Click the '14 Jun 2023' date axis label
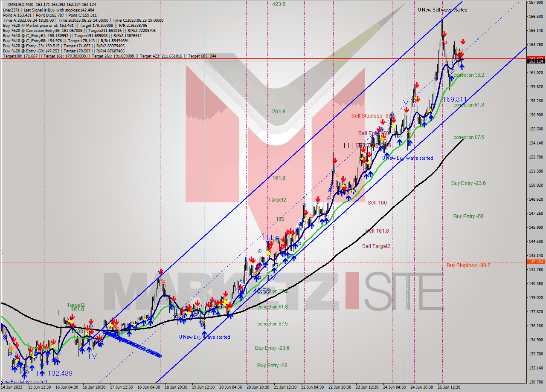 click(11, 387)
